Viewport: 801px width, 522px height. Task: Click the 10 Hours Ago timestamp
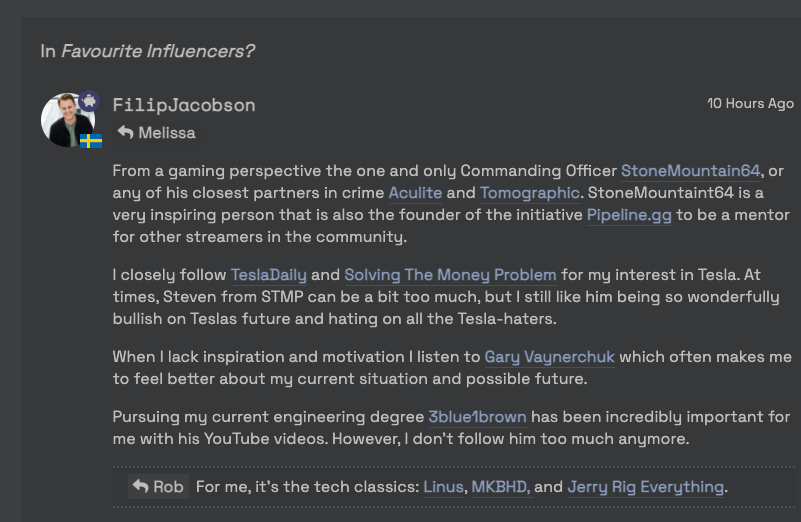(750, 103)
